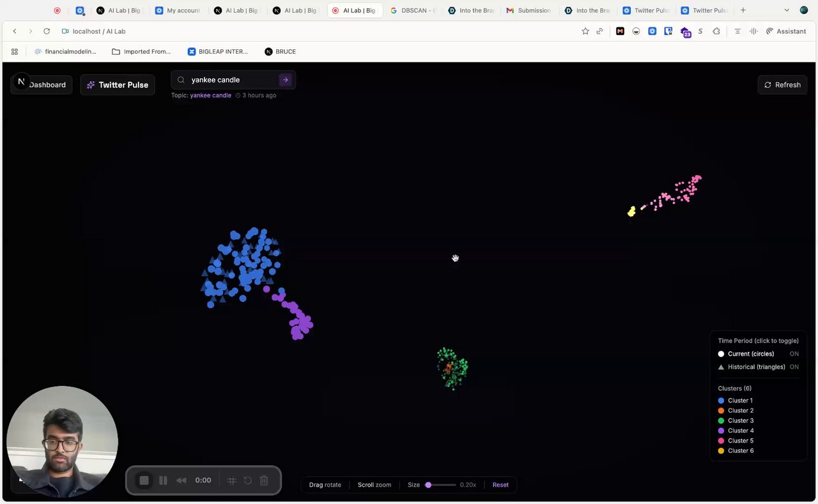Click the N logo on the Dashboard button
The width and height of the screenshot is (818, 504).
point(21,82)
